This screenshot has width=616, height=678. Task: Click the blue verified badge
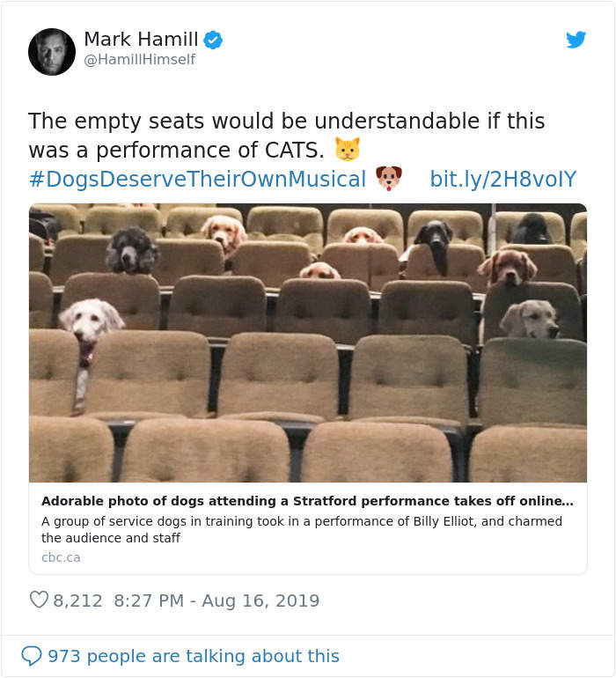[x=213, y=40]
